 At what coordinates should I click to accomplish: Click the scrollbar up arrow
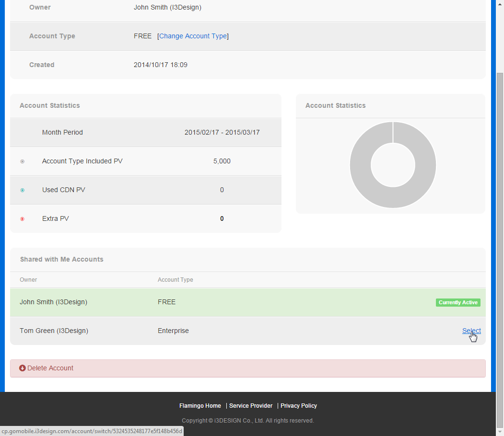click(500, 4)
